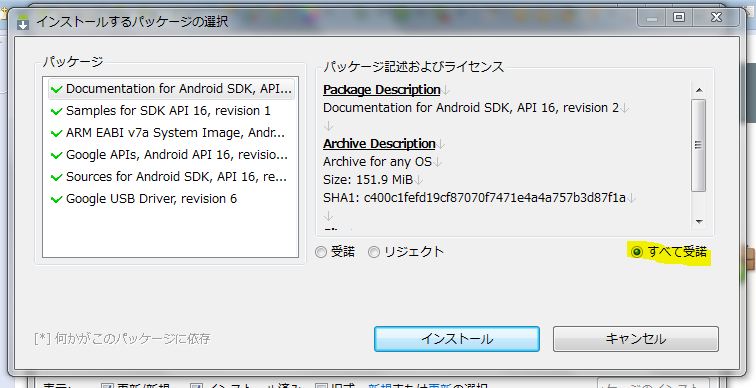Click the green checkmark beside Documentation for Android SDK
This screenshot has width=756, height=388.
click(x=56, y=90)
